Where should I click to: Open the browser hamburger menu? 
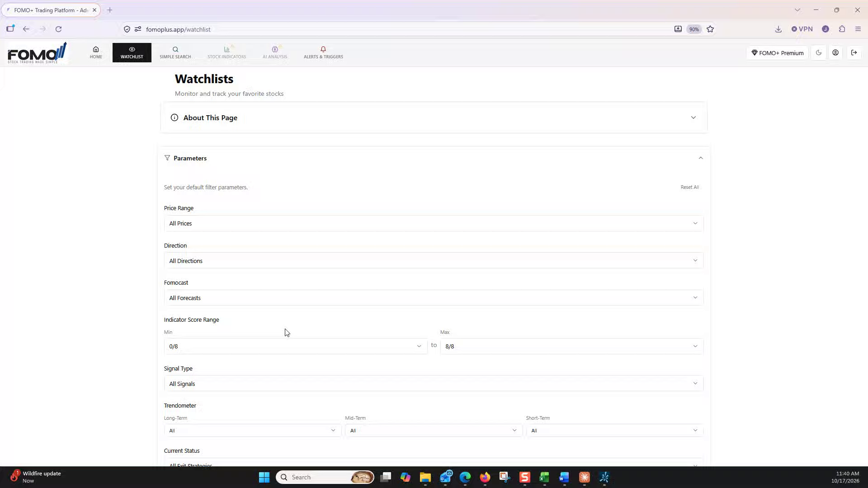(x=858, y=29)
